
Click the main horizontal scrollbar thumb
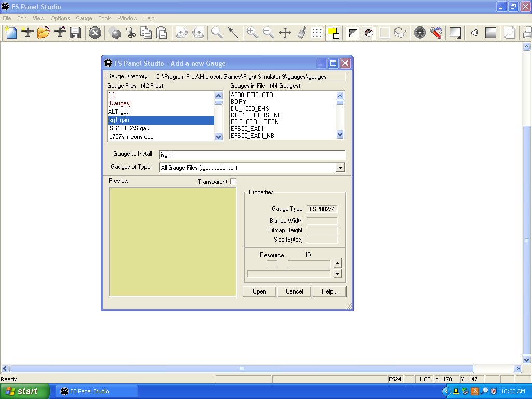point(242,368)
